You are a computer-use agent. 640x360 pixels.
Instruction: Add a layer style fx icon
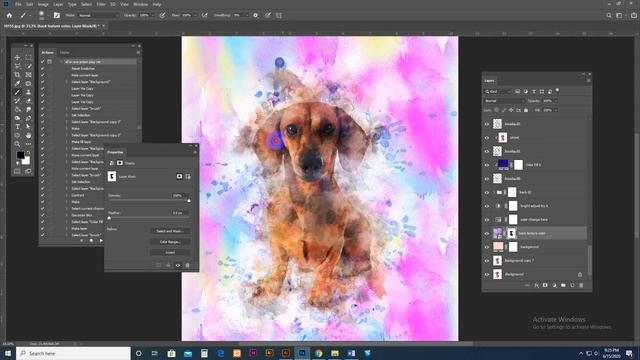coord(536,285)
